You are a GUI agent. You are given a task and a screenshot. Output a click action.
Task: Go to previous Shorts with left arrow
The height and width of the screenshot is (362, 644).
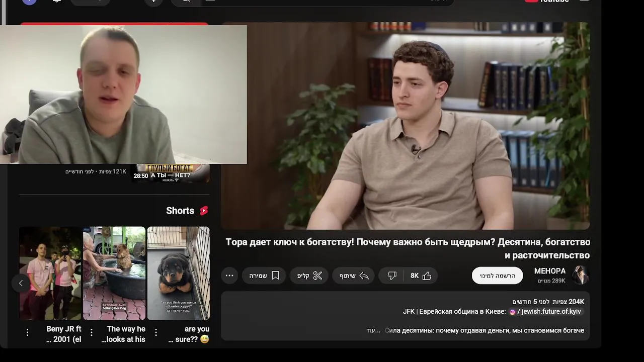coord(21,283)
